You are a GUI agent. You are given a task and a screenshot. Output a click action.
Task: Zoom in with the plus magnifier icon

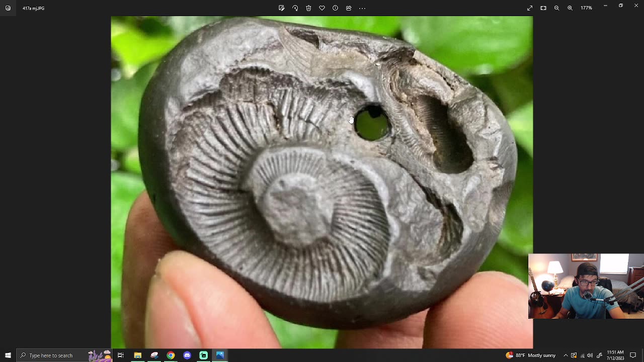[570, 8]
